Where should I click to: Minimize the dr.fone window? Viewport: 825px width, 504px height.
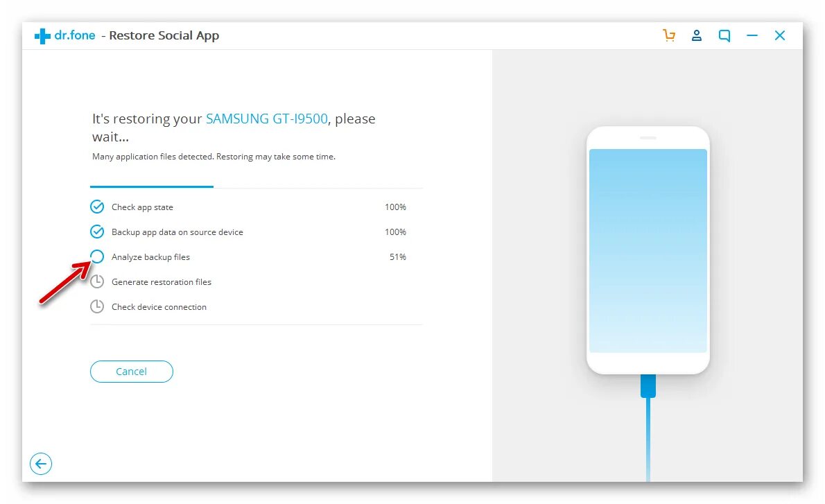pyautogui.click(x=752, y=35)
